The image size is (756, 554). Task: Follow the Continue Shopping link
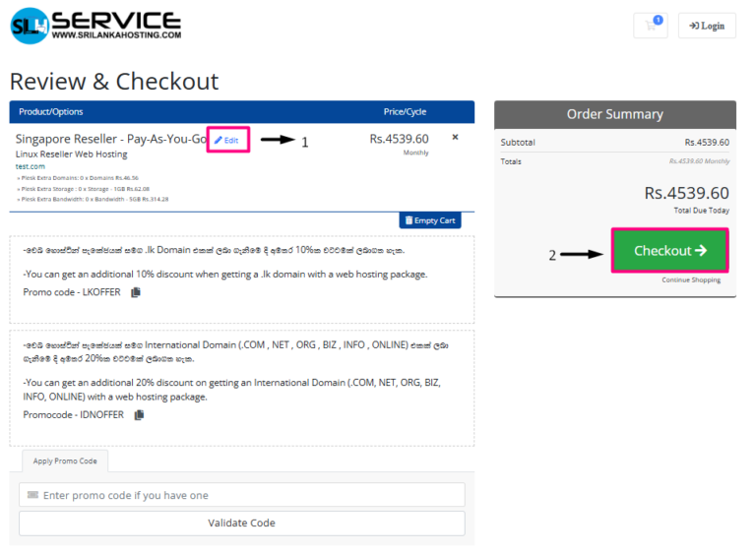pyautogui.click(x=690, y=280)
